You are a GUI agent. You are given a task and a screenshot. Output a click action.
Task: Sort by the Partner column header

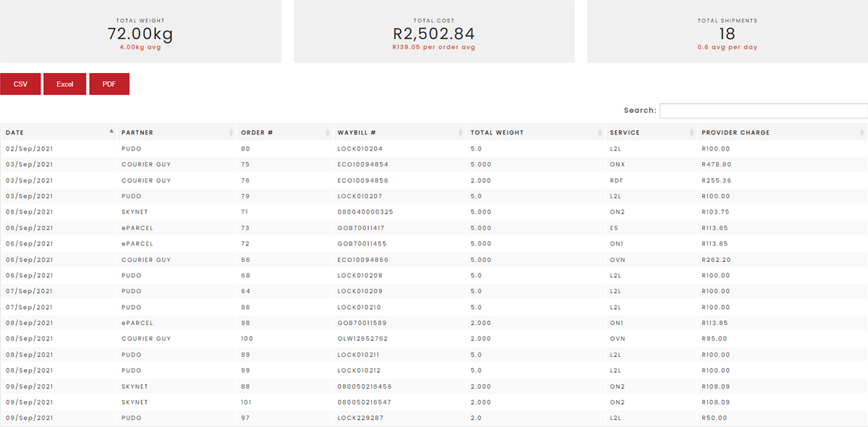[x=176, y=132]
